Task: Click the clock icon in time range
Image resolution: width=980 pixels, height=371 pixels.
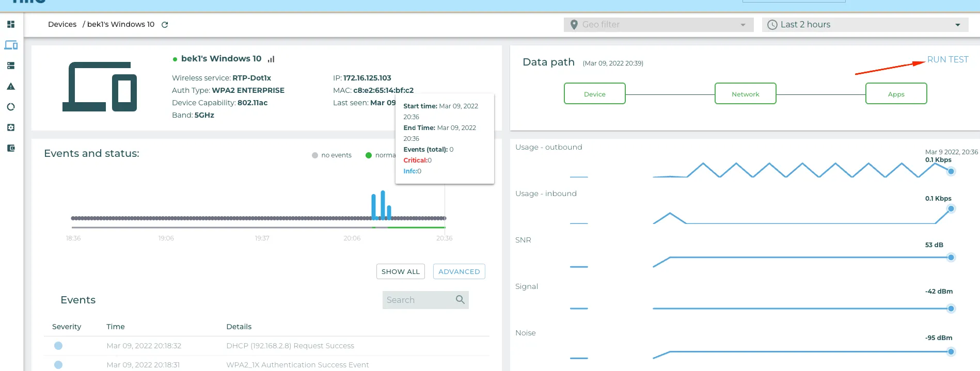Action: [x=772, y=25]
